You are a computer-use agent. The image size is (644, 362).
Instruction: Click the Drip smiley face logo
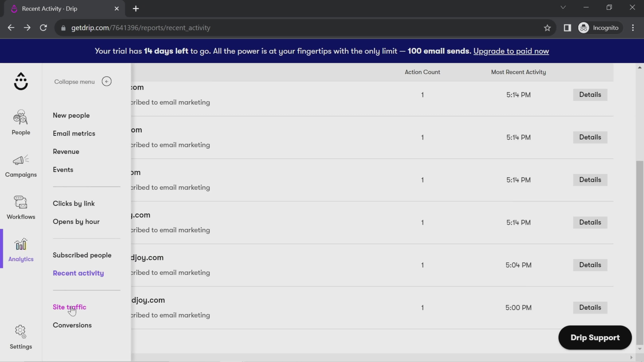click(x=21, y=81)
